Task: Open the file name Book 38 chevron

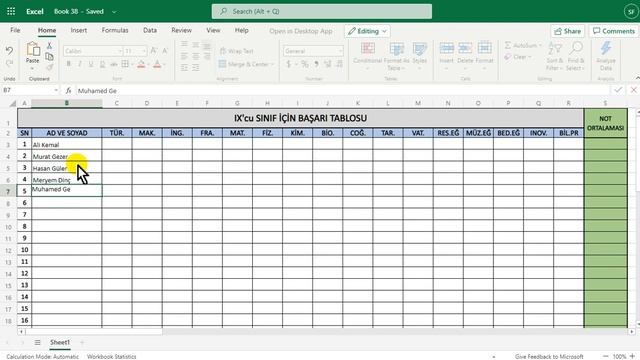Action: 114,12
